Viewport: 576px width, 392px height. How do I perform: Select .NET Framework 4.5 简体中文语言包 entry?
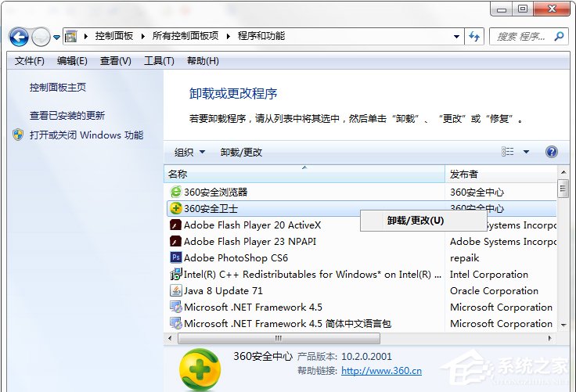[288, 324]
